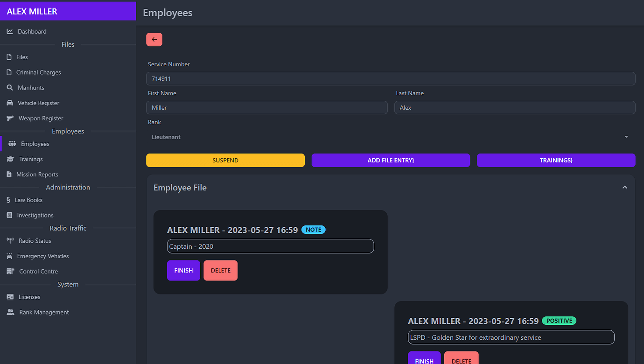Toggle the NOTE badge on the first entry

point(313,230)
